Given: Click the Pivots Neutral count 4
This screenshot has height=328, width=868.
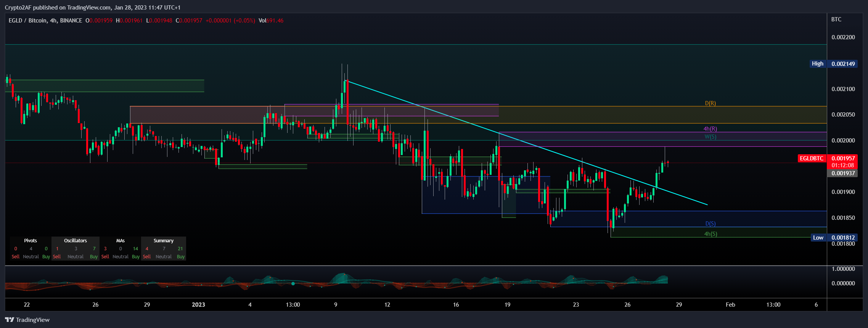Looking at the screenshot, I should (x=31, y=248).
